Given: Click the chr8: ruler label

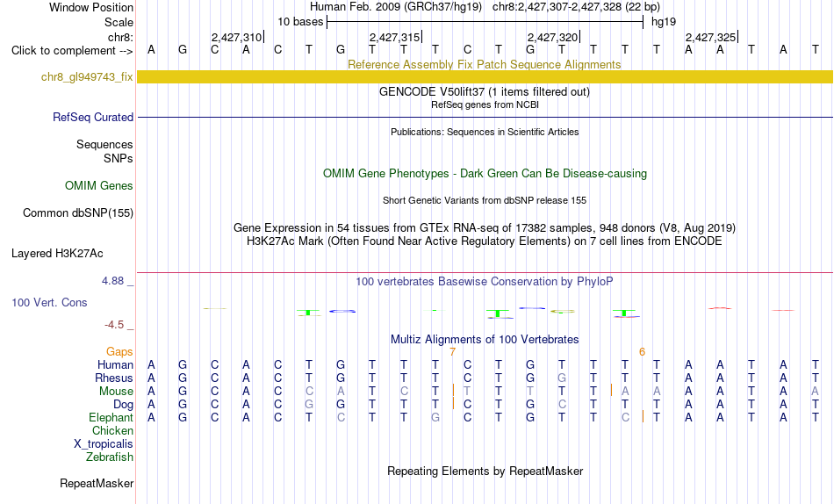Looking at the screenshot, I should pos(121,37).
